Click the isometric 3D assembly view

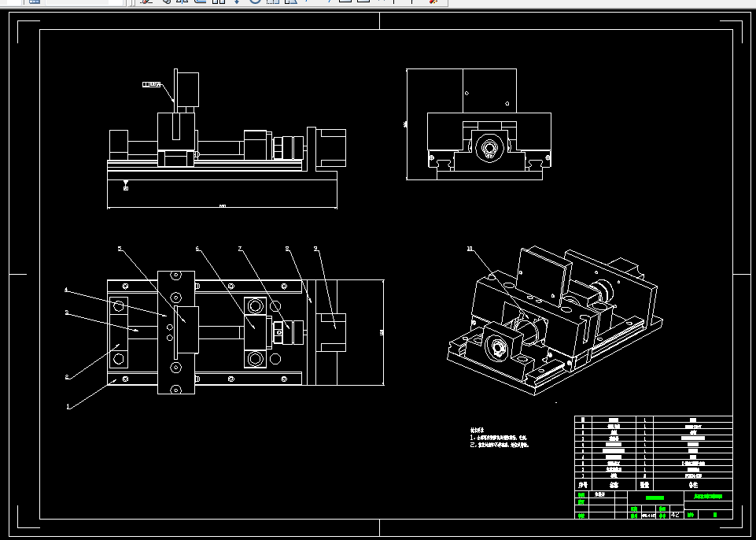click(555, 321)
